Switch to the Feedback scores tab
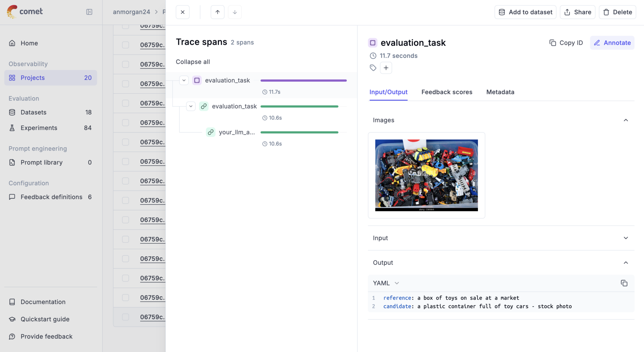 pyautogui.click(x=447, y=92)
